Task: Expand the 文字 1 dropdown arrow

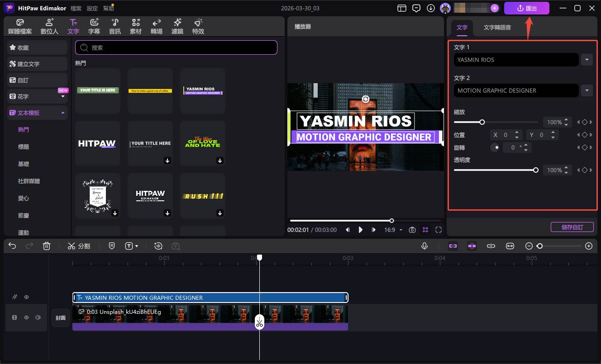Action: 587,60
